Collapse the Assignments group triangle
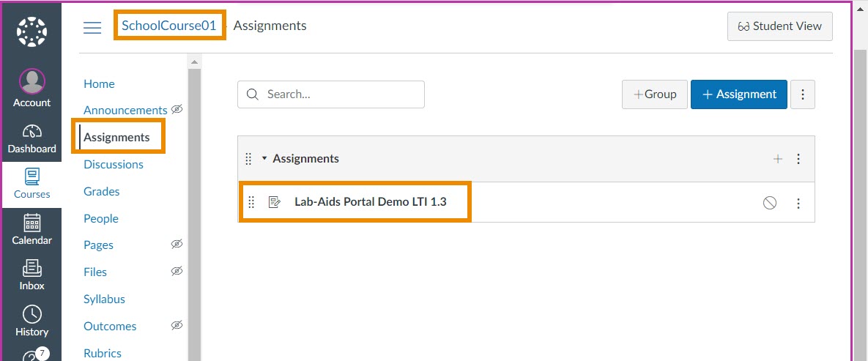 [264, 159]
